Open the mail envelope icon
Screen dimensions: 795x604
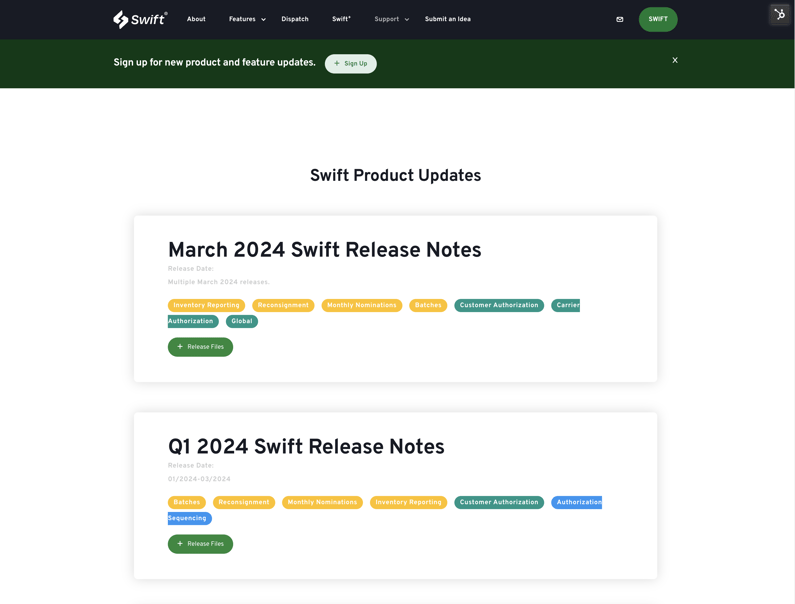[620, 19]
